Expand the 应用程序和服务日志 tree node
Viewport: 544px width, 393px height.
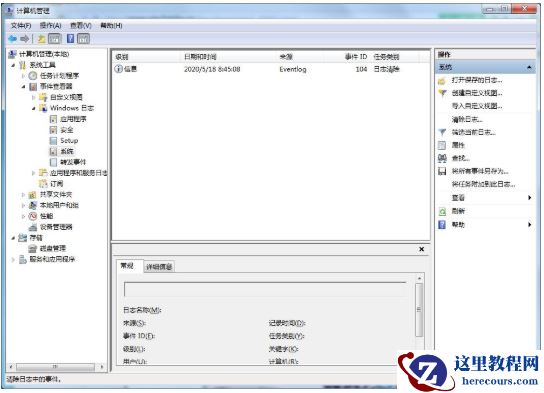pos(34,173)
